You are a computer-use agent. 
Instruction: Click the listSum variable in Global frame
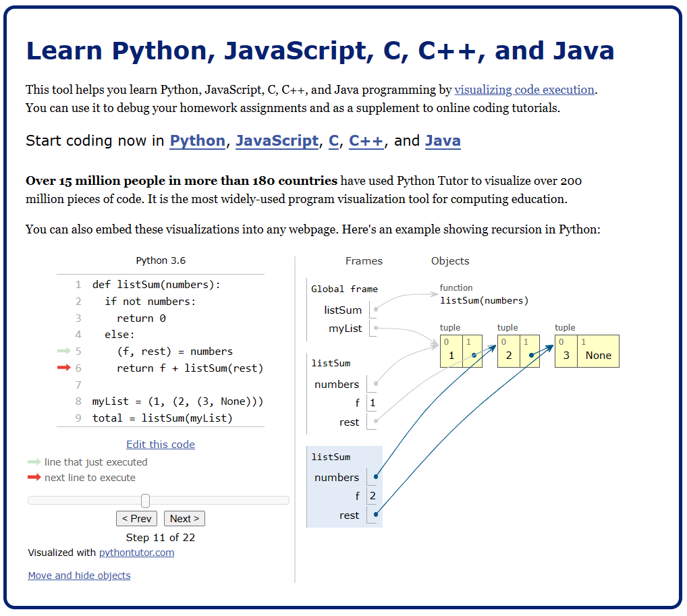(343, 310)
